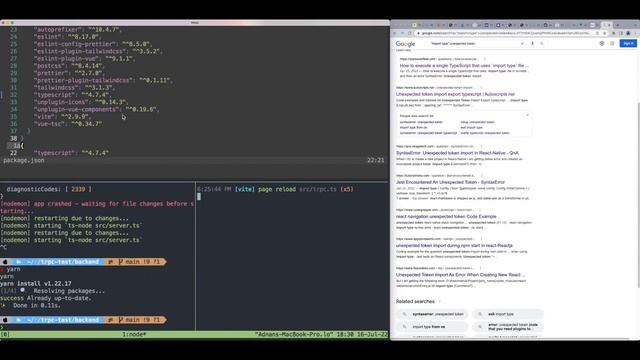
Task: Click the Google logo in the browser
Action: pos(405,44)
